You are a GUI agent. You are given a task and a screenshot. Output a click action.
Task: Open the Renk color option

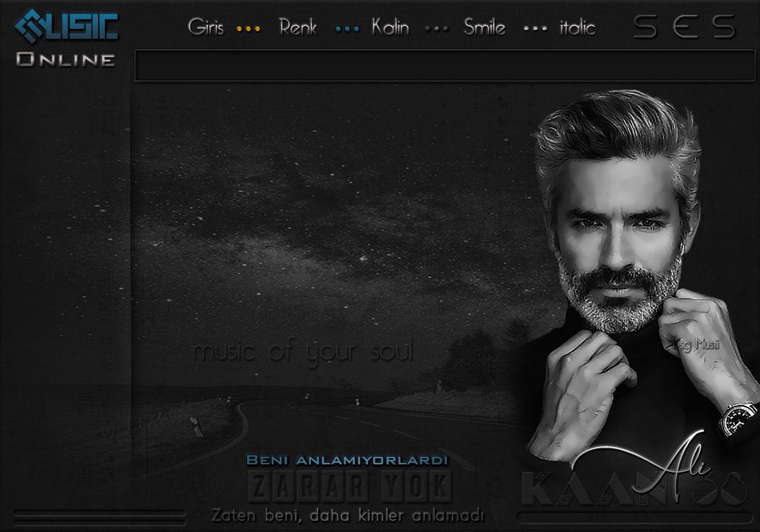pos(298,27)
